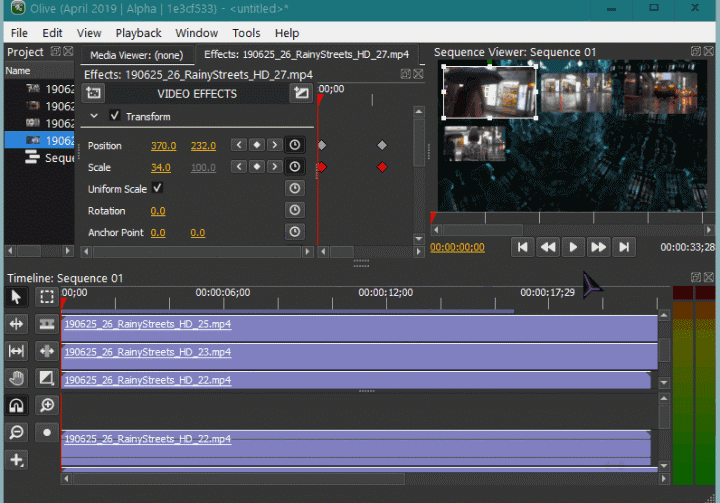Activate the Hand tool

tap(16, 378)
